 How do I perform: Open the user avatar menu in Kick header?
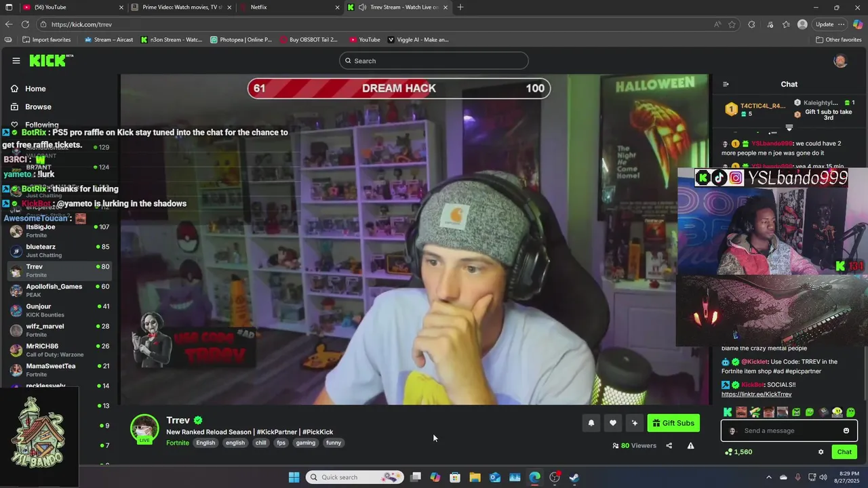[840, 61]
